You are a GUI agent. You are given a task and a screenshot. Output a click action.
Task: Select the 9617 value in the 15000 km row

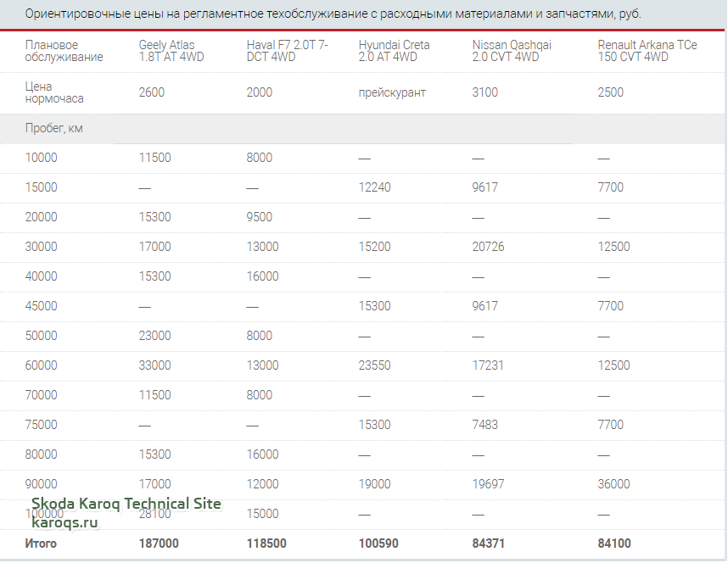click(485, 187)
